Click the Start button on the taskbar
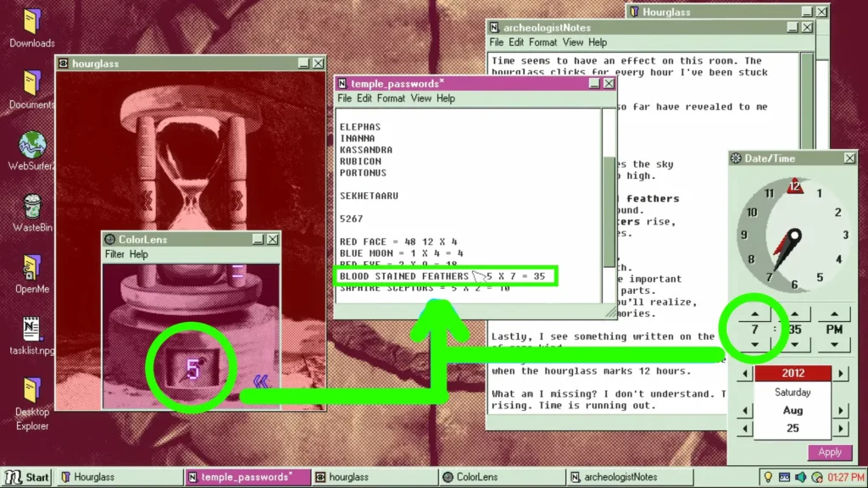Image resolution: width=868 pixels, height=488 pixels. point(27,477)
